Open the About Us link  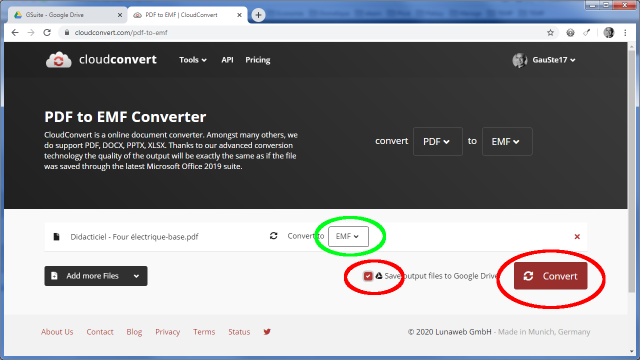click(57, 332)
